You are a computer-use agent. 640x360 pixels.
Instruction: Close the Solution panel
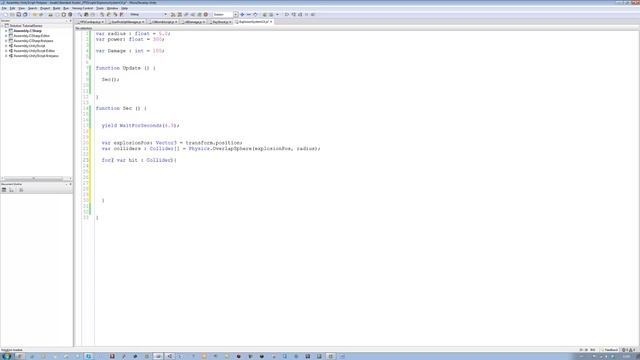(70, 20)
